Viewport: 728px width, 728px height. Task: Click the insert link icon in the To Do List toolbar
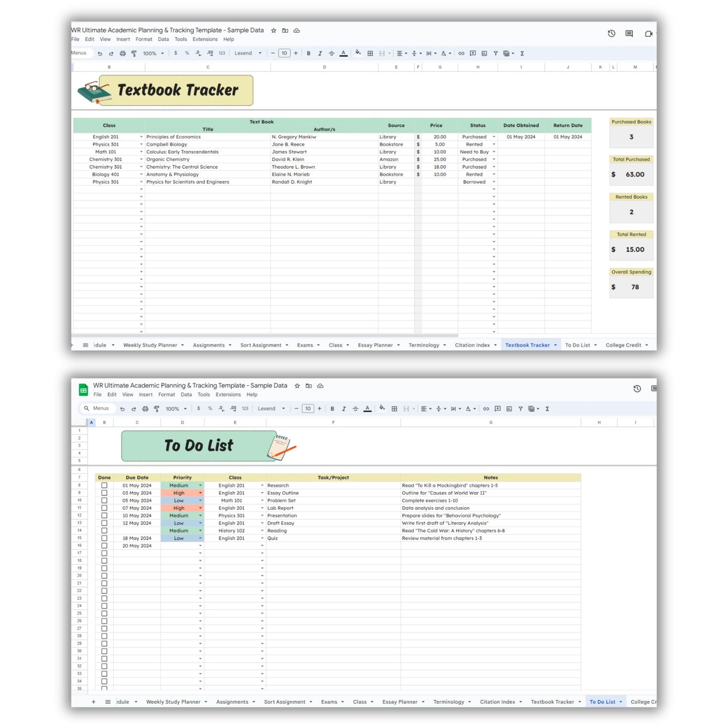tap(486, 409)
